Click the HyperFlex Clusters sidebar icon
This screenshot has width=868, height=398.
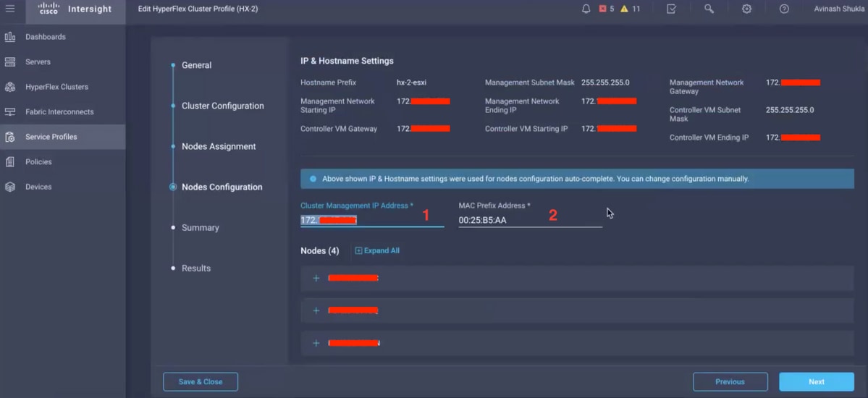(x=10, y=87)
